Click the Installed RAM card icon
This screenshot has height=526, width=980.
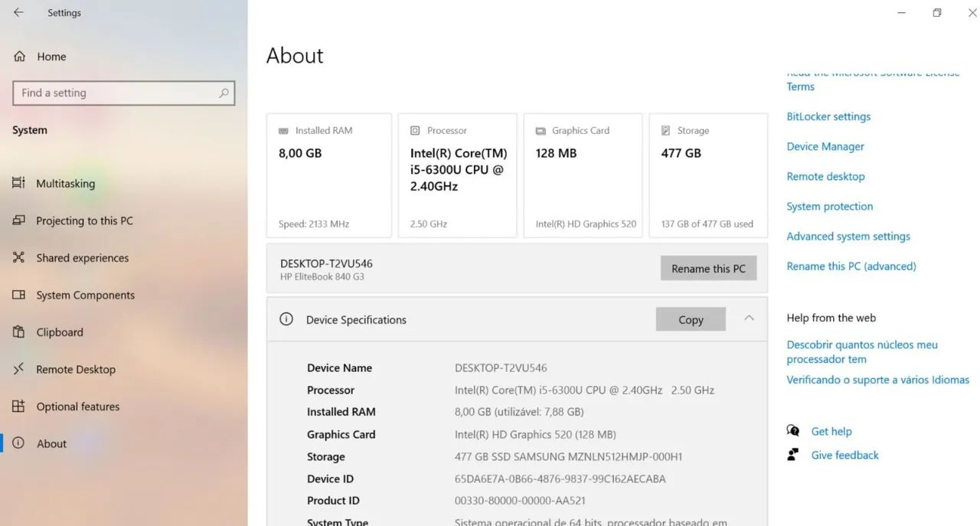284,131
